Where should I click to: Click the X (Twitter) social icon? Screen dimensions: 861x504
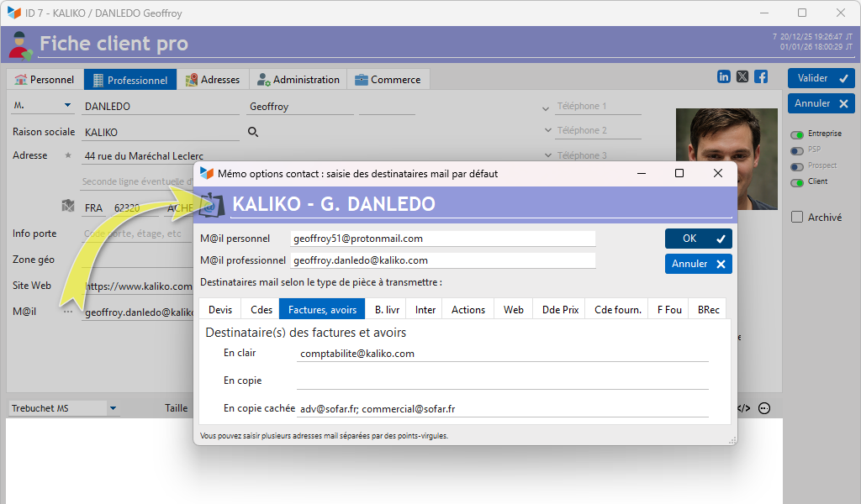pyautogui.click(x=742, y=76)
